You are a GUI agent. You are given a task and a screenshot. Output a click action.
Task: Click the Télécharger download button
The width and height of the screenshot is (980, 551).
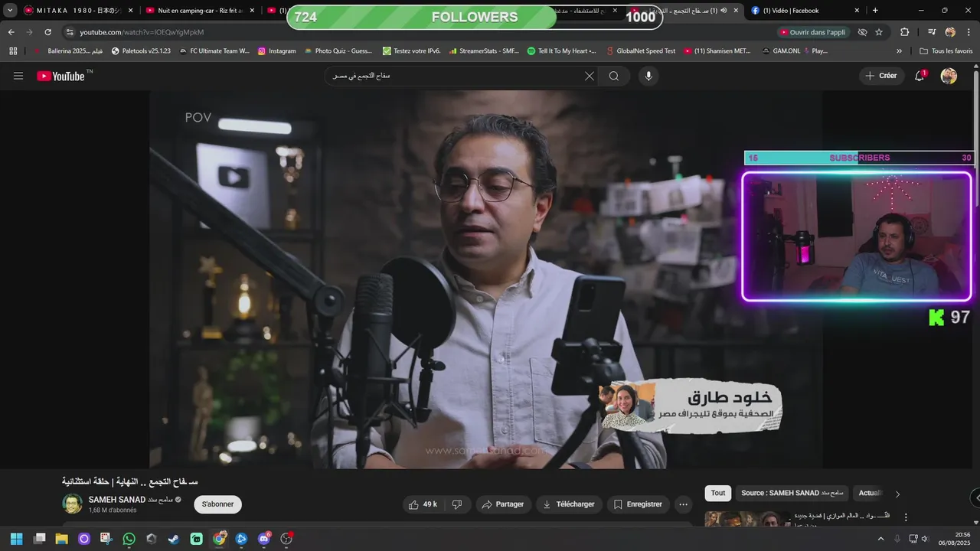click(x=569, y=504)
